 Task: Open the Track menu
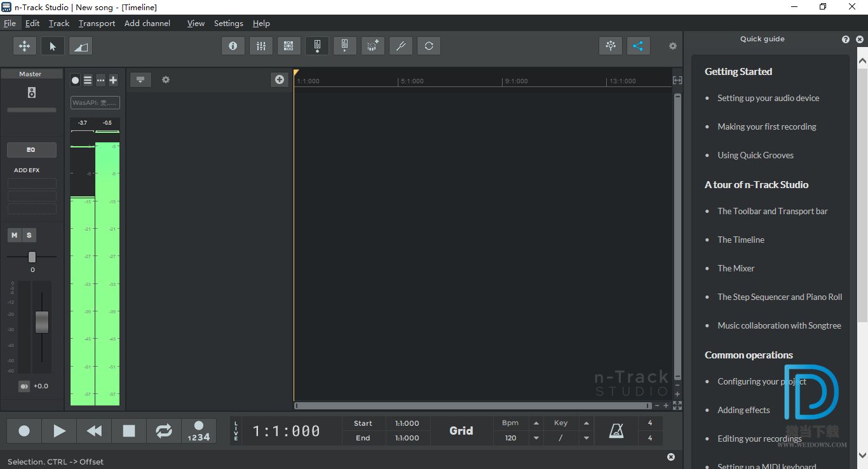coord(59,24)
